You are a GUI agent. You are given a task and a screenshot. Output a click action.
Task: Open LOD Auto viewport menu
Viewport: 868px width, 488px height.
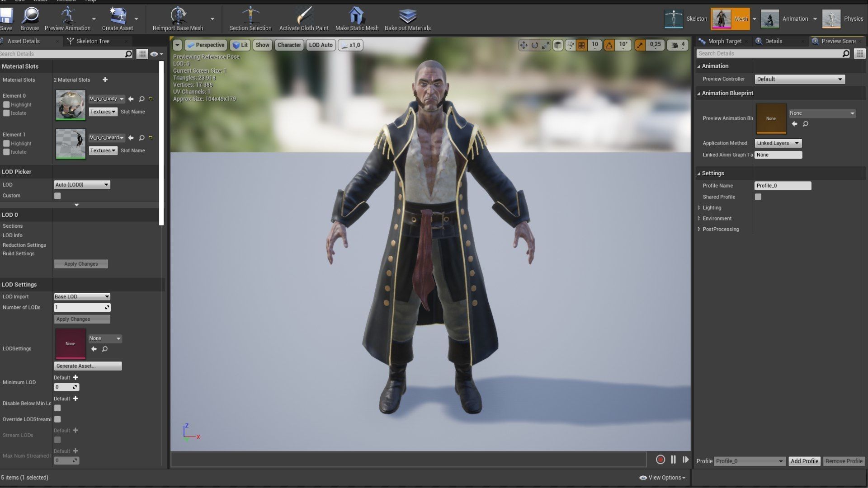point(321,45)
